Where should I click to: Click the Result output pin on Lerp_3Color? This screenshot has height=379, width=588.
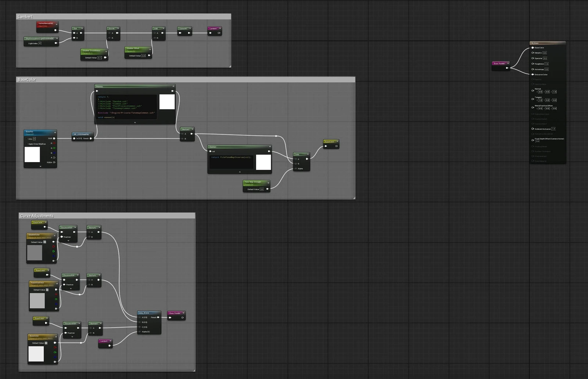158,317
